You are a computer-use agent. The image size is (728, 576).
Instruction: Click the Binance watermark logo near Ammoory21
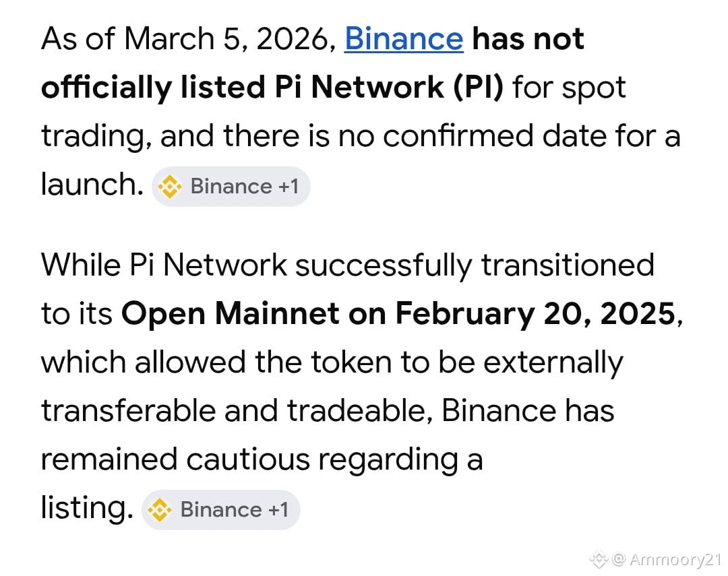tap(599, 559)
